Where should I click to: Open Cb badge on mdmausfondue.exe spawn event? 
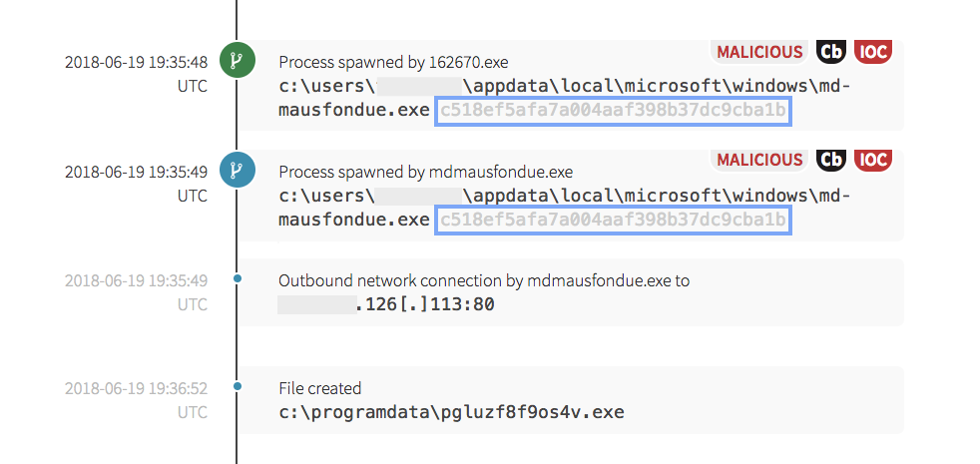tap(830, 160)
